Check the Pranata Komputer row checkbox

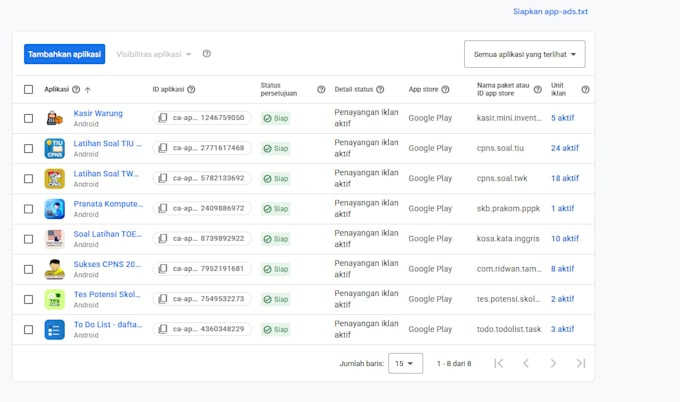point(29,209)
